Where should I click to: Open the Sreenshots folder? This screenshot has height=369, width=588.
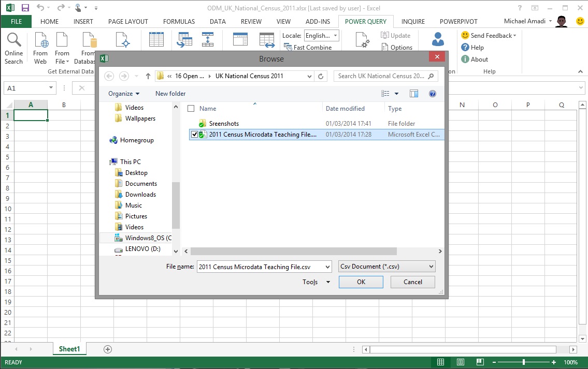pyautogui.click(x=224, y=124)
